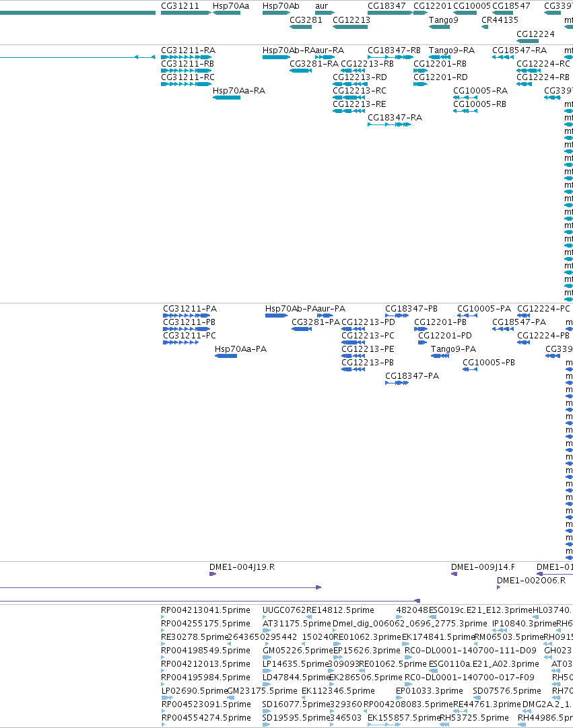This screenshot has width=573, height=728.
Task: Select BAC end DME1-002O06.R
Action: pos(531,581)
